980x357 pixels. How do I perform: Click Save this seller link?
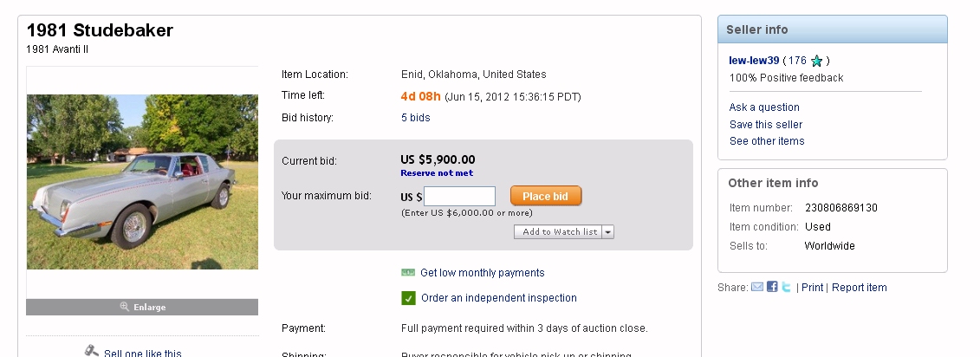pos(766,125)
